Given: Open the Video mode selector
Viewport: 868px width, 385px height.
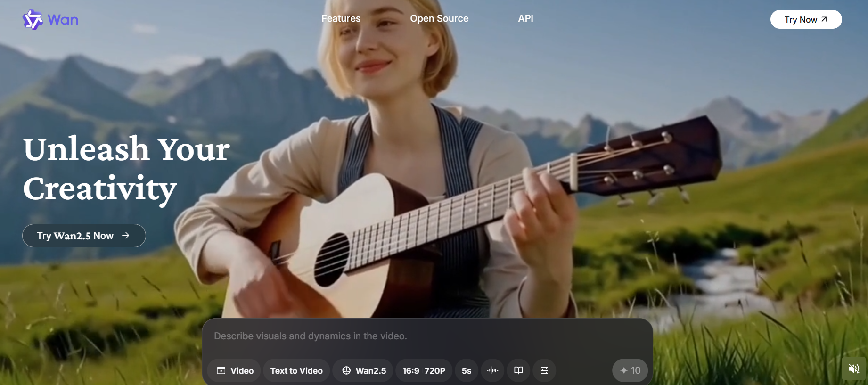Looking at the screenshot, I should pos(235,370).
